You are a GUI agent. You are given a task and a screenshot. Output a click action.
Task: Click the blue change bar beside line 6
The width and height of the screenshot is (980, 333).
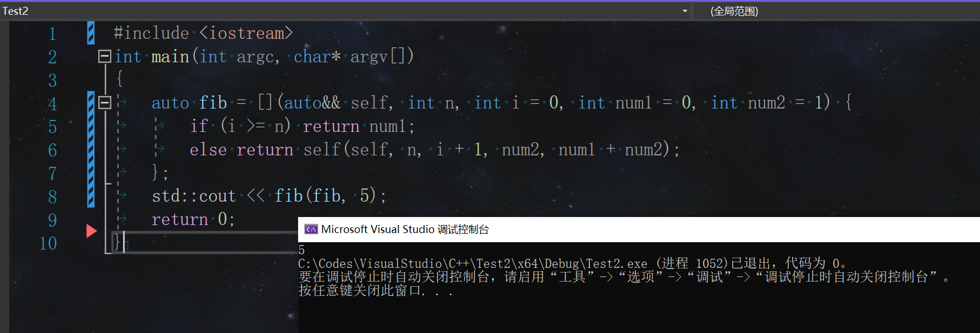91,150
